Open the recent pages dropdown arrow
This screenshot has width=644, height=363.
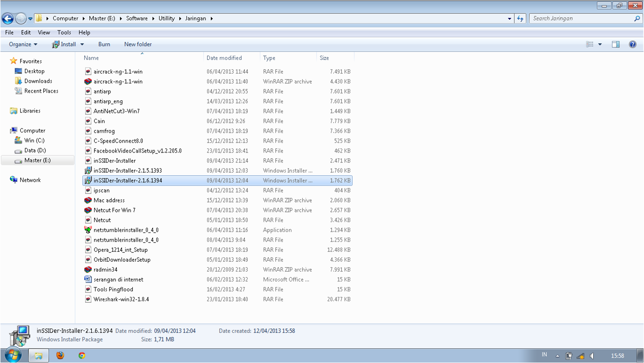(30, 19)
